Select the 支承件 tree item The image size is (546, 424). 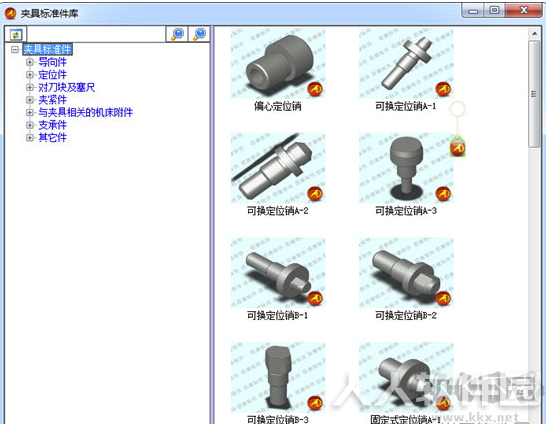(52, 125)
